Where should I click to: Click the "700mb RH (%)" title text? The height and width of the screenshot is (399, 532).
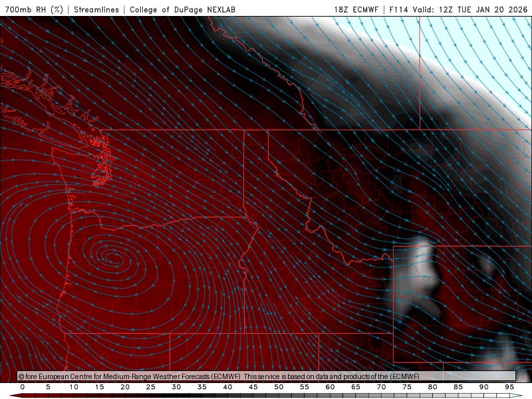tap(35, 9)
